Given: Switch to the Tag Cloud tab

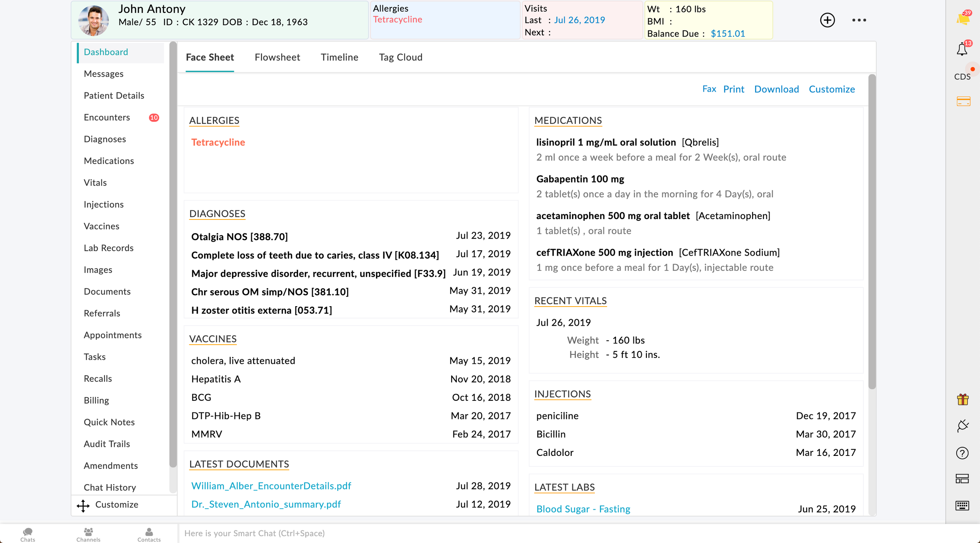Looking at the screenshot, I should (400, 57).
